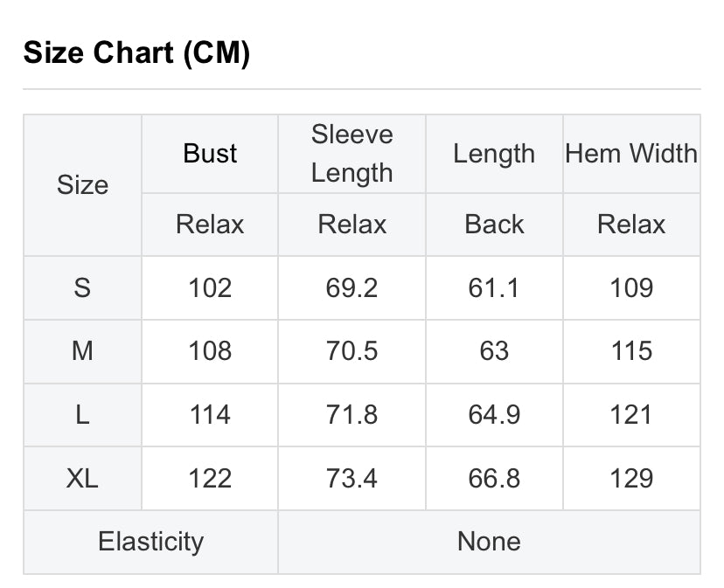The width and height of the screenshot is (724, 588).
Task: Click the Sleeve Length column header
Action: (352, 154)
